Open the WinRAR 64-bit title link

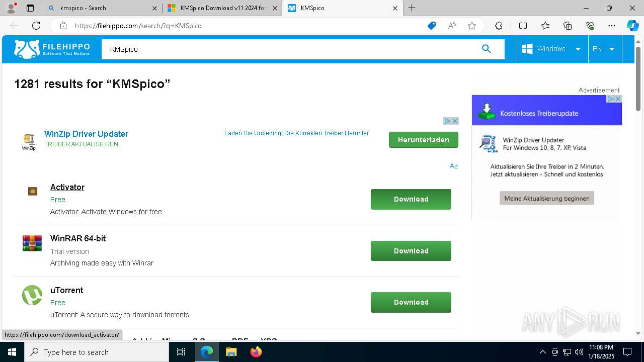point(78,238)
